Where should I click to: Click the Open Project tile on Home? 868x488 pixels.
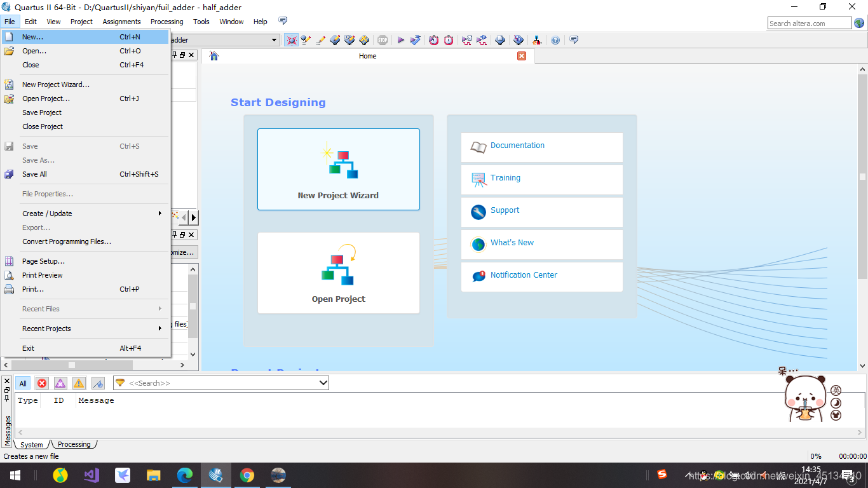pos(339,273)
